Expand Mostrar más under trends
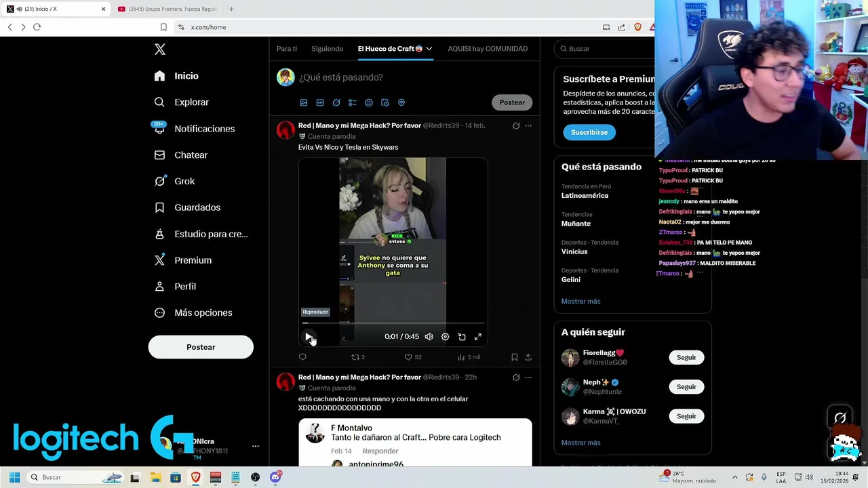The image size is (868, 488). point(581,302)
